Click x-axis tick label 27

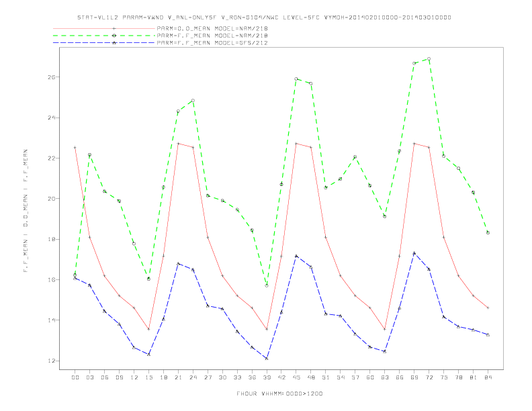[208, 377]
